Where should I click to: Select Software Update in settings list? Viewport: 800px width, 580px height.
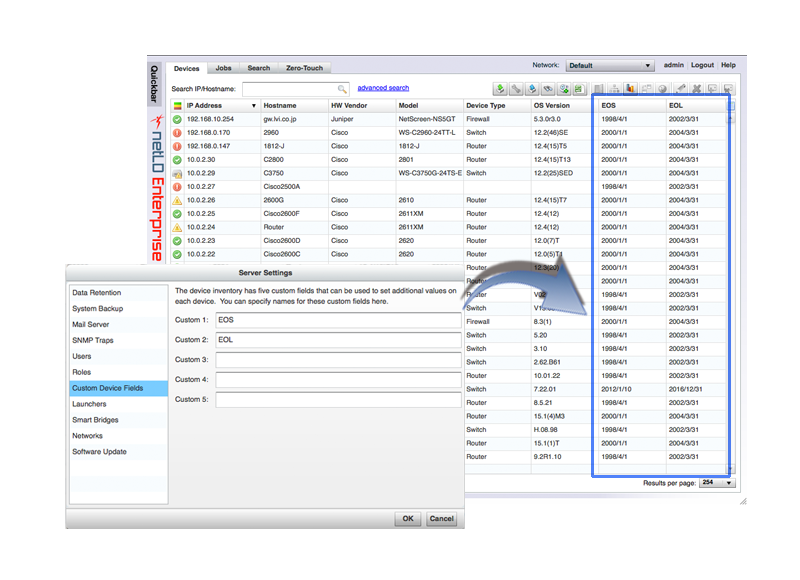coord(118,451)
